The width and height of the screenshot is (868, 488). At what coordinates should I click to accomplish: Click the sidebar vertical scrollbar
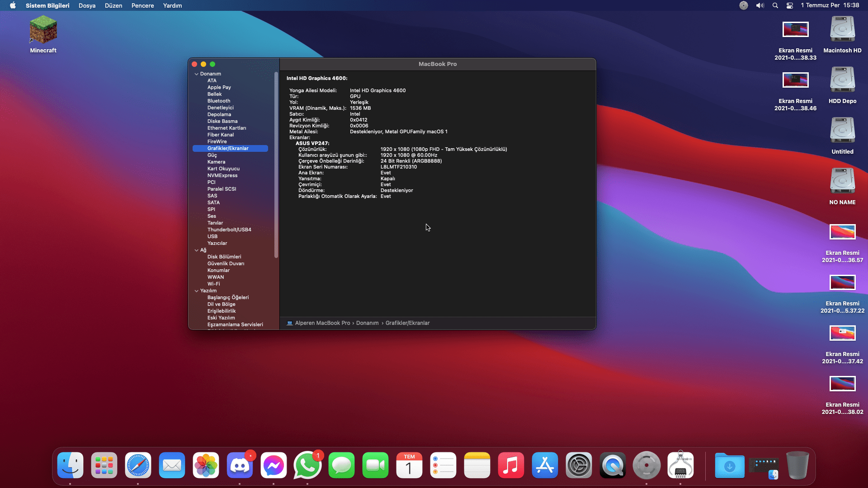(276, 165)
